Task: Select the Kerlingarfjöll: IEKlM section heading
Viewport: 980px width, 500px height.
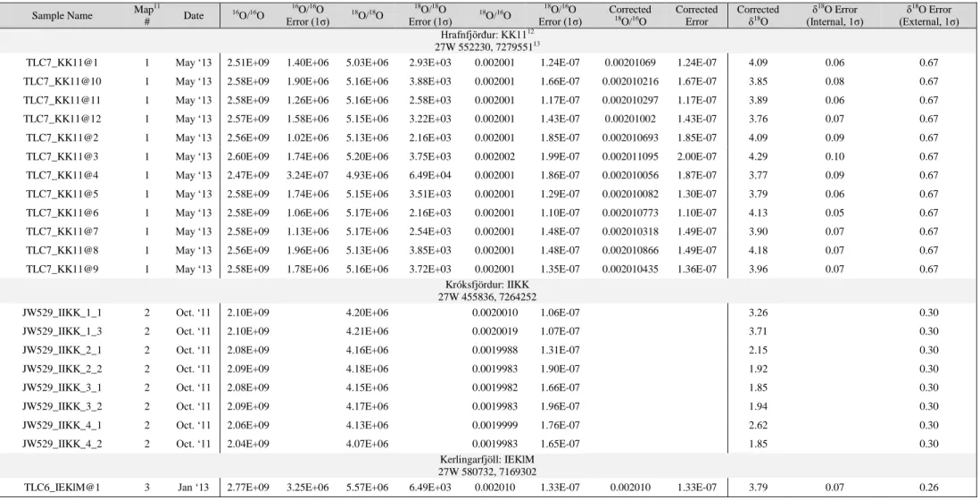Action: [486, 461]
